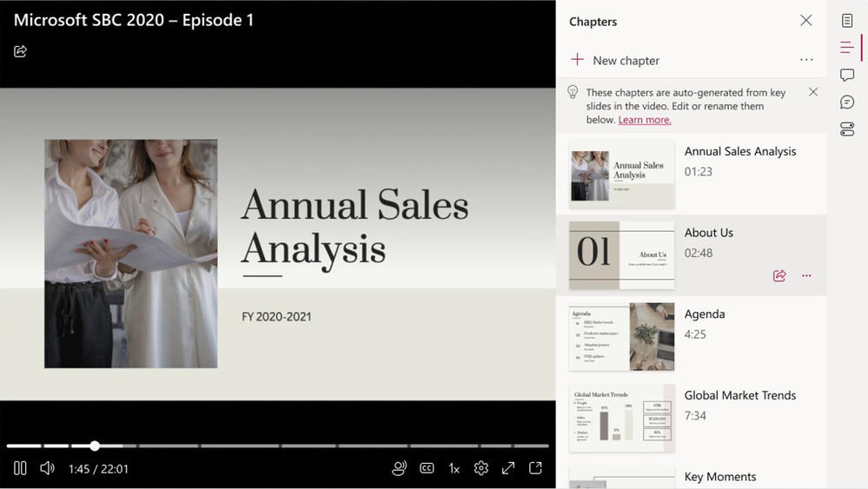This screenshot has width=868, height=489.
Task: Jump to About Us chapter thumbnail
Action: point(621,255)
